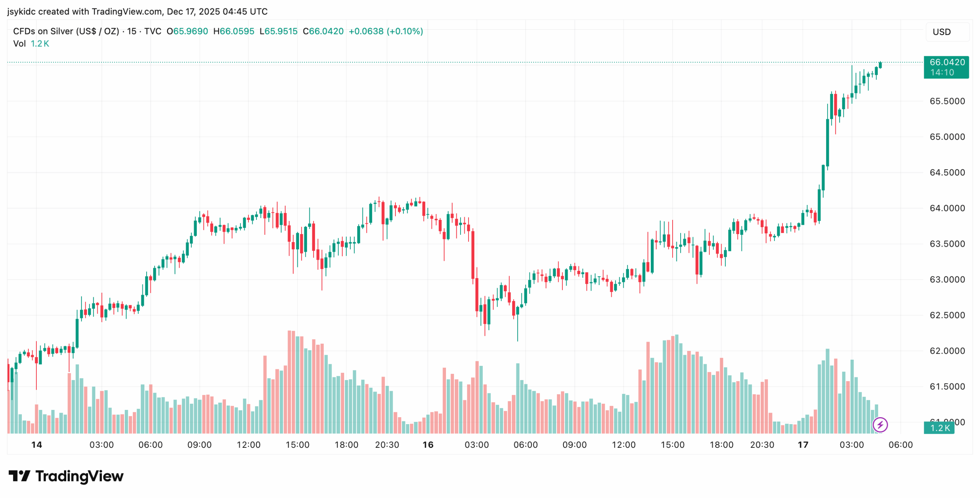Select the CFDs on Silver symbol title
This screenshot has height=498, width=980.
tap(66, 31)
